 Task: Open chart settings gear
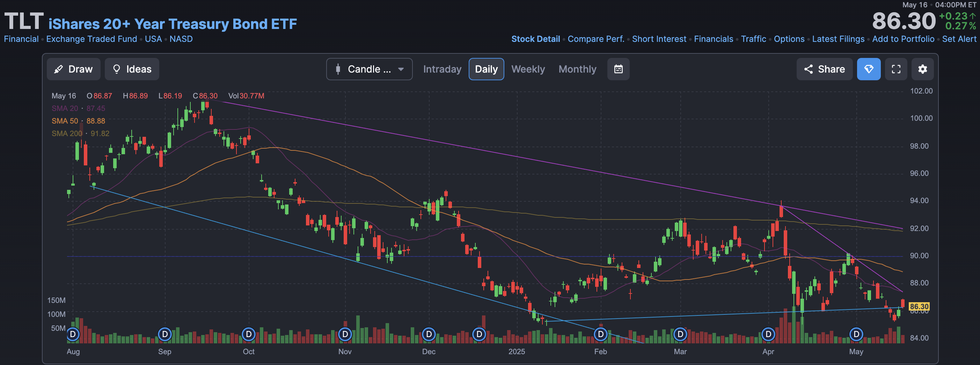point(923,69)
